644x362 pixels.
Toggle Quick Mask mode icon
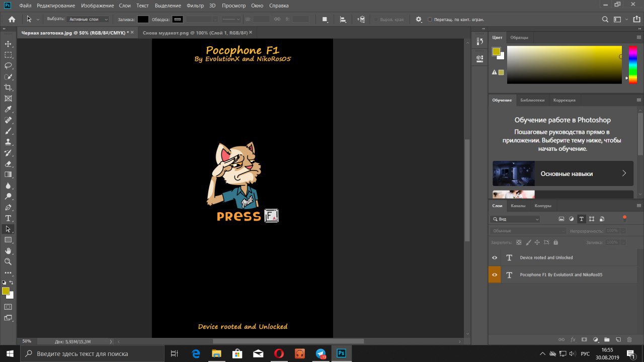pyautogui.click(x=8, y=307)
